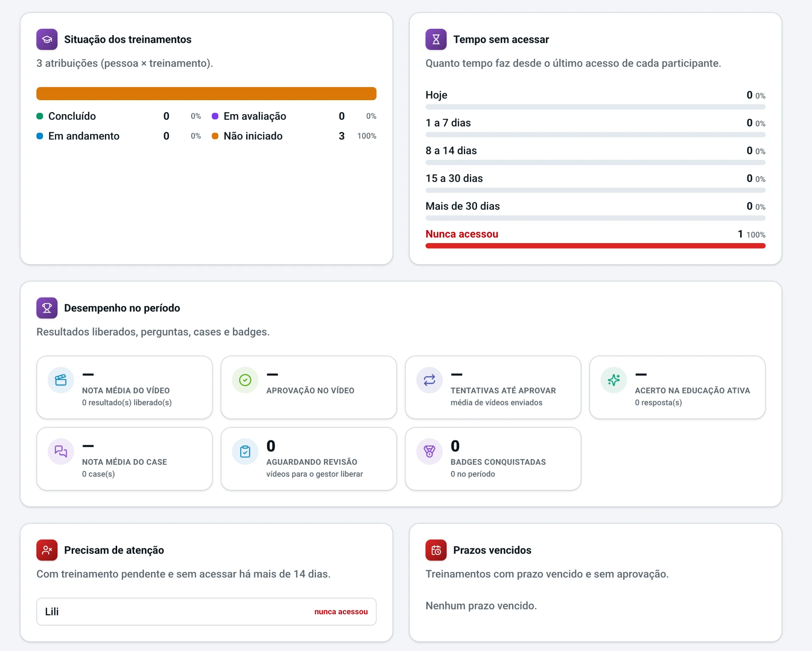The width and height of the screenshot is (812, 651).
Task: Click the Hoje access row label
Action: tap(436, 95)
